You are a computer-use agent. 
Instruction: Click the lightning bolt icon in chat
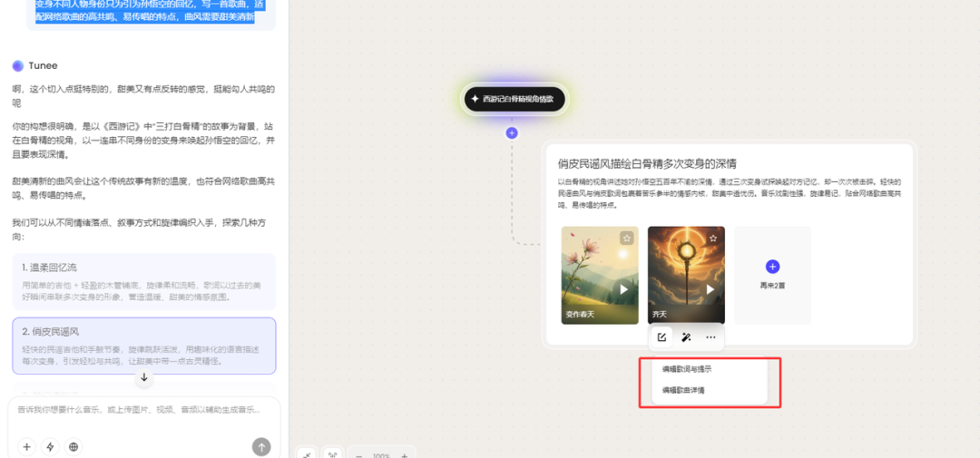pyautogui.click(x=50, y=446)
